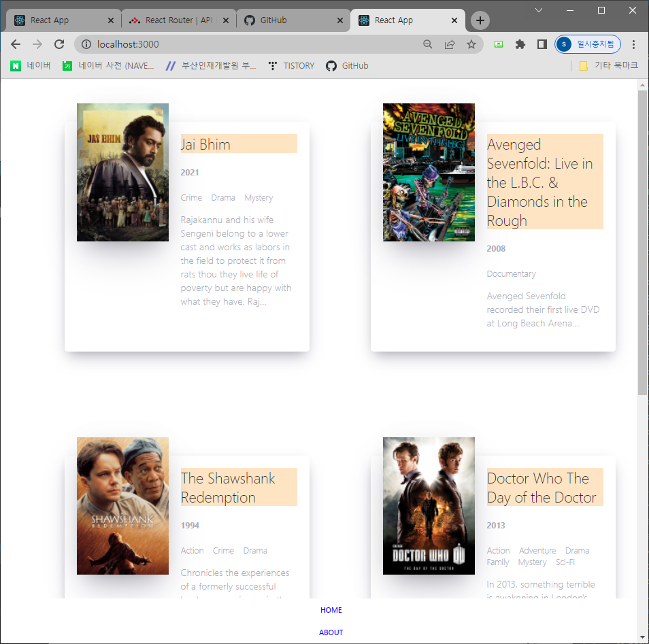Open the Chrome three-dot menu
Screen dimensions: 649x644
pos(633,44)
